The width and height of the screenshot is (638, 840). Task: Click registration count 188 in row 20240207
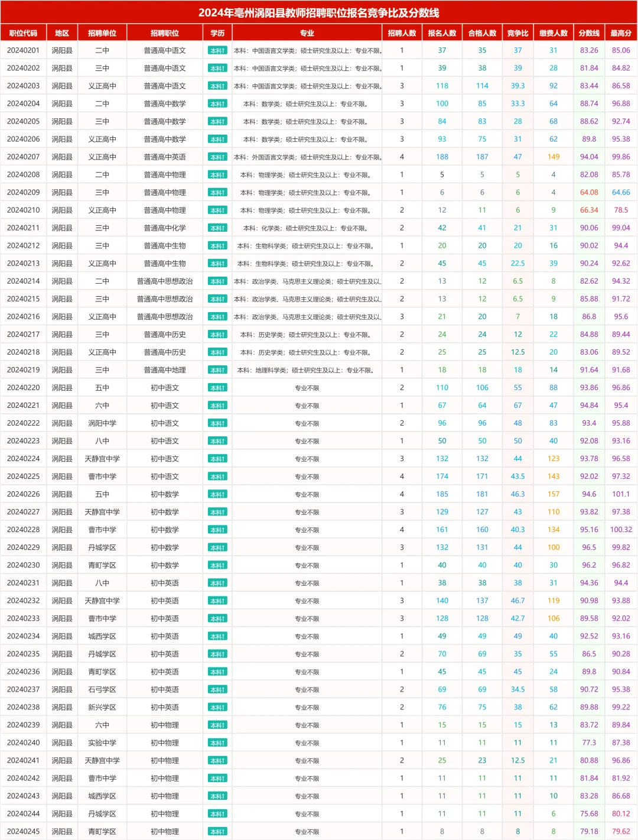[442, 157]
